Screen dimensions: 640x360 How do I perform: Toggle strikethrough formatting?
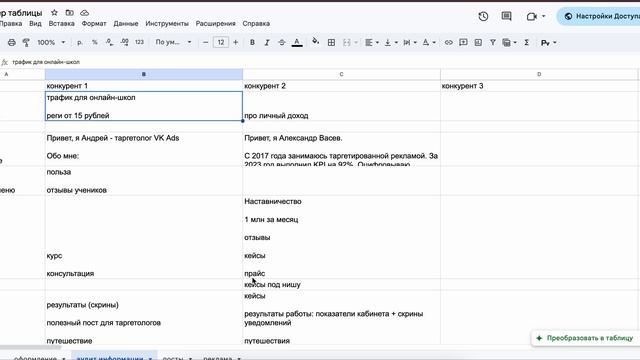282,42
